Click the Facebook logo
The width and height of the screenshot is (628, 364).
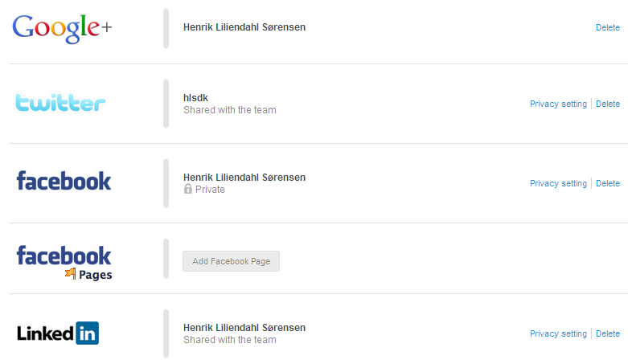tap(64, 181)
